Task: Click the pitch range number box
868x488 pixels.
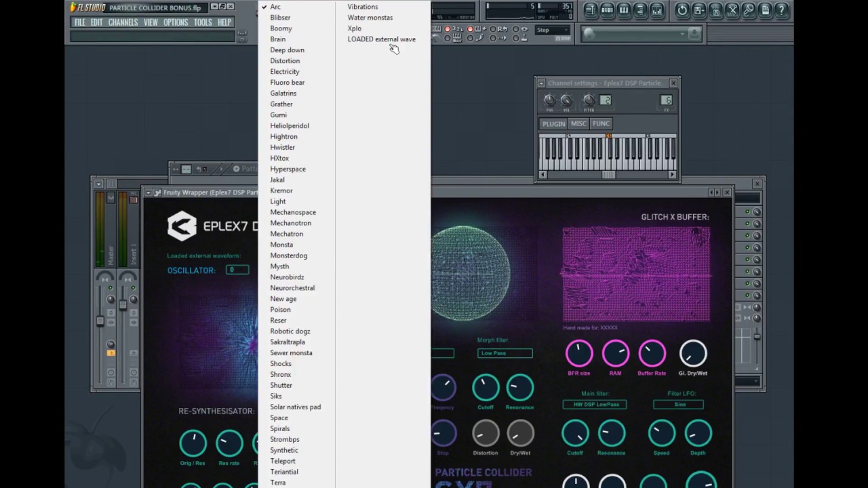Action: pos(606,100)
